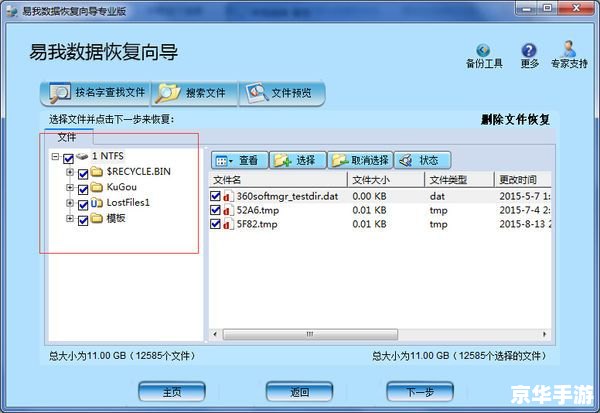Uncheck 360softmgr_testdir.dat file checkbox
This screenshot has width=600, height=413.
click(215, 196)
